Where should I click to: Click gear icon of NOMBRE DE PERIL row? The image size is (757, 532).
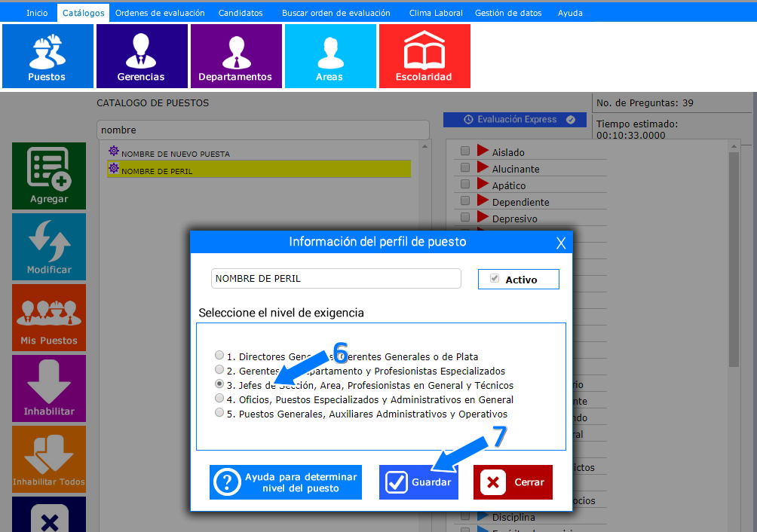(x=113, y=168)
